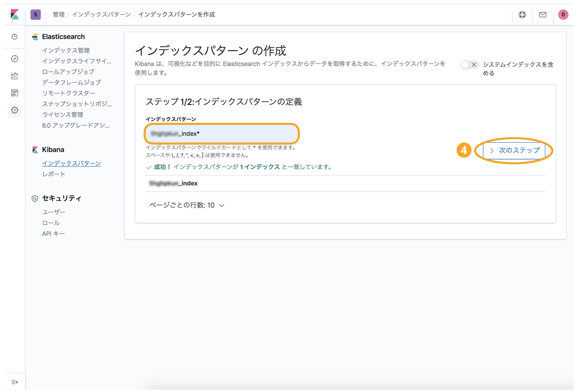577x392 pixels.
Task: Select the matching _index result row
Action: pyautogui.click(x=345, y=183)
